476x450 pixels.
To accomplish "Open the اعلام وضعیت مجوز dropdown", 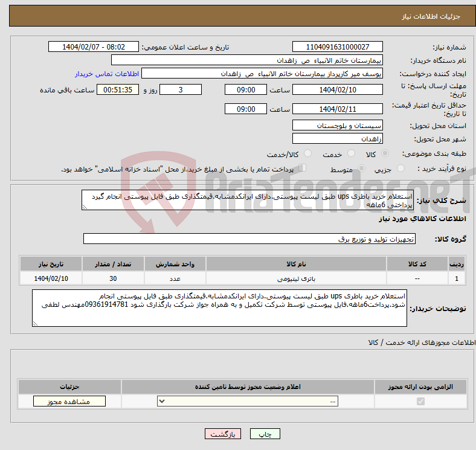I will pos(248,402).
